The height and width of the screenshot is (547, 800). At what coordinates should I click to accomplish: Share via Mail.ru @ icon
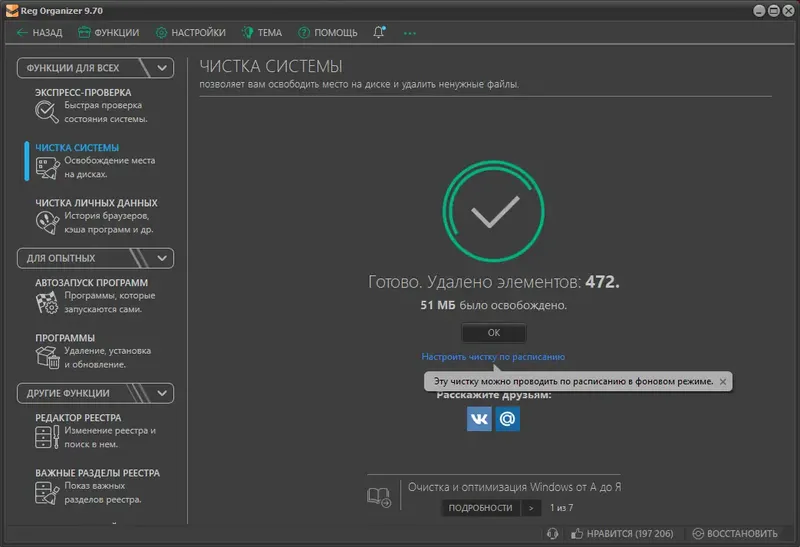coord(507,419)
